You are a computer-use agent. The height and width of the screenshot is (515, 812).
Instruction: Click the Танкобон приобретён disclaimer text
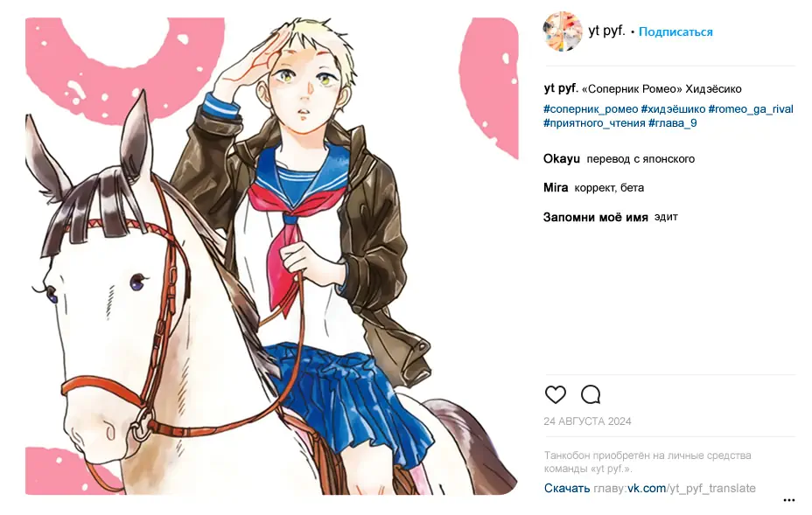click(647, 462)
